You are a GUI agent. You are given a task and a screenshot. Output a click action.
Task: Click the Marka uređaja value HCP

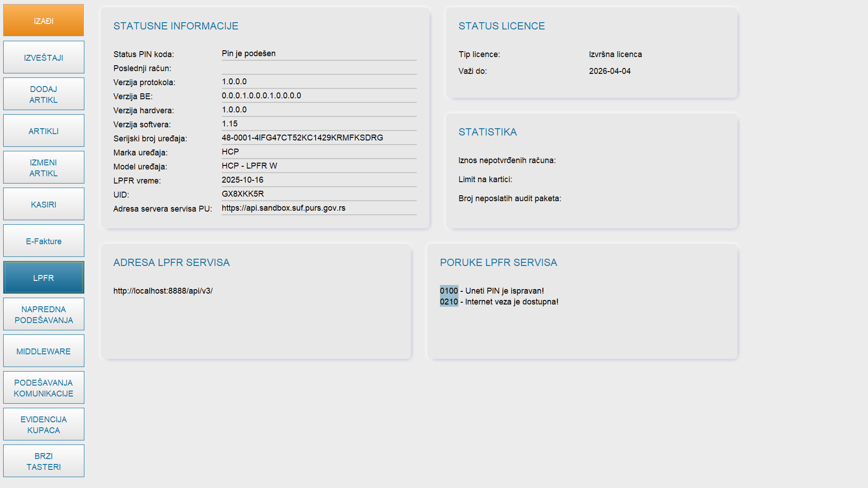[230, 152]
